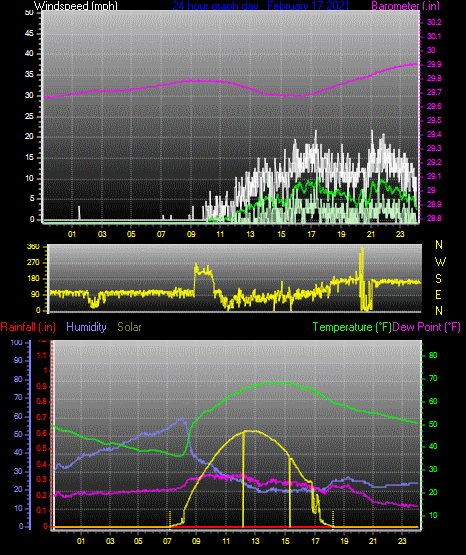
Task: Click the 0.9 rainfall axis value
Action: [x=42, y=386]
